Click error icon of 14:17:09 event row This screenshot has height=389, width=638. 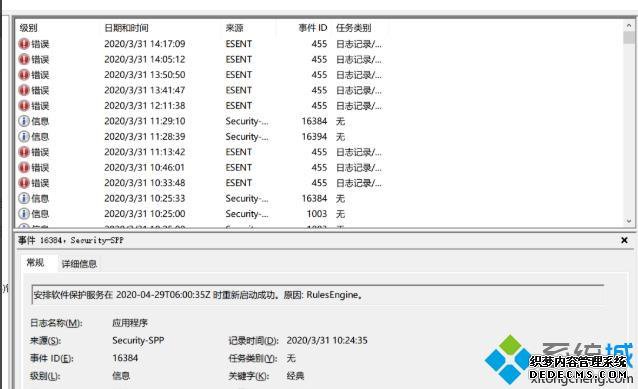point(24,44)
